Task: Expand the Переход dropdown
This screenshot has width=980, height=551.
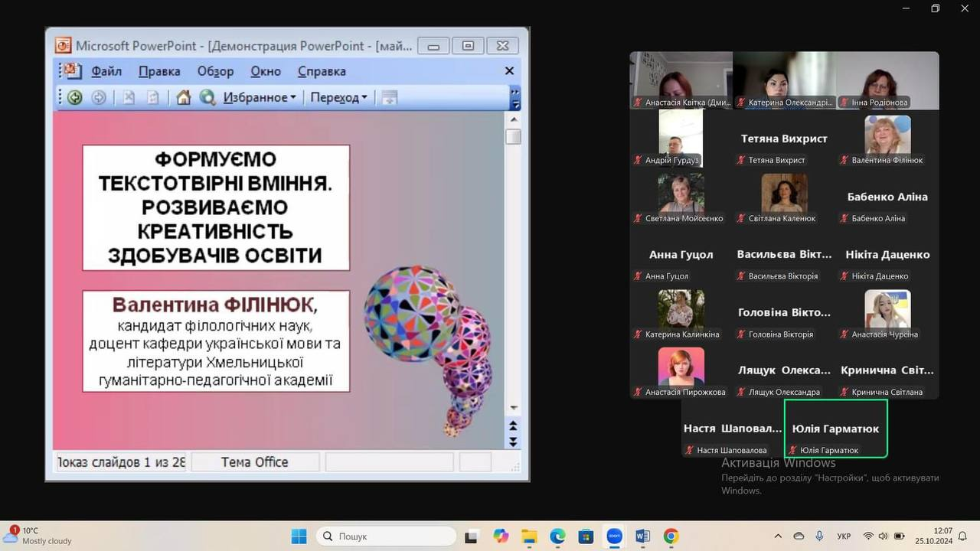Action: [338, 97]
